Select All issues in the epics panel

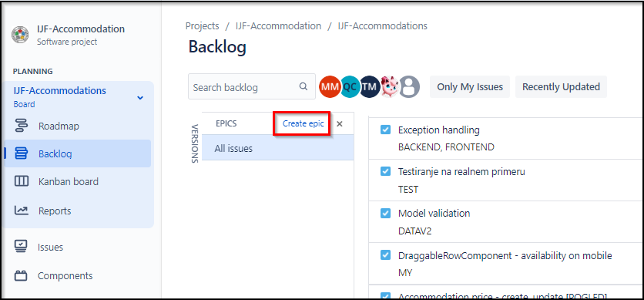pos(277,148)
